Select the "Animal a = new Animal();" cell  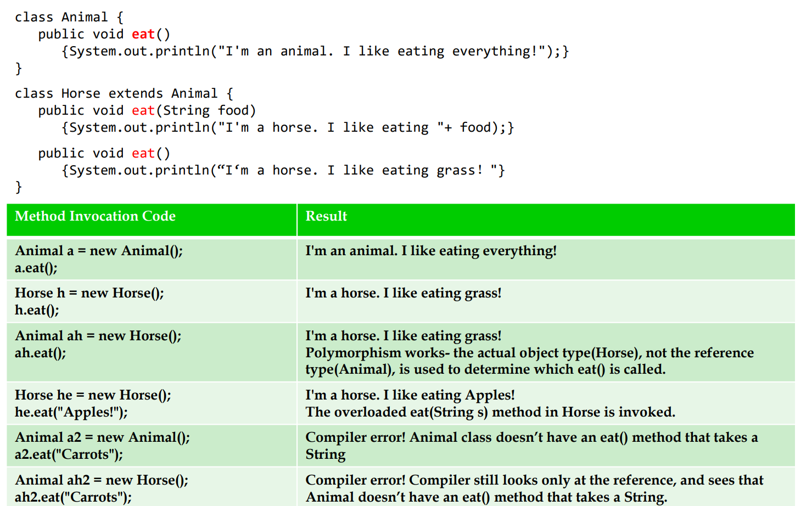tap(99, 251)
